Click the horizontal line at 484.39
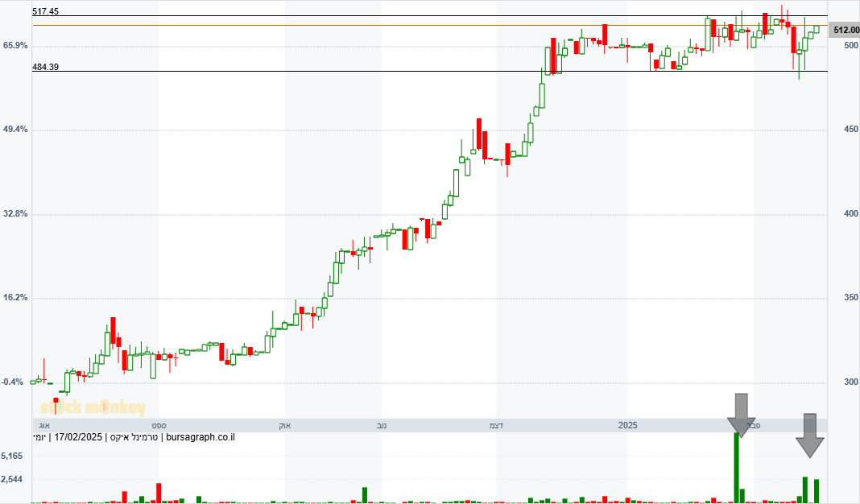Viewport: 860px width, 504px height. point(430,72)
